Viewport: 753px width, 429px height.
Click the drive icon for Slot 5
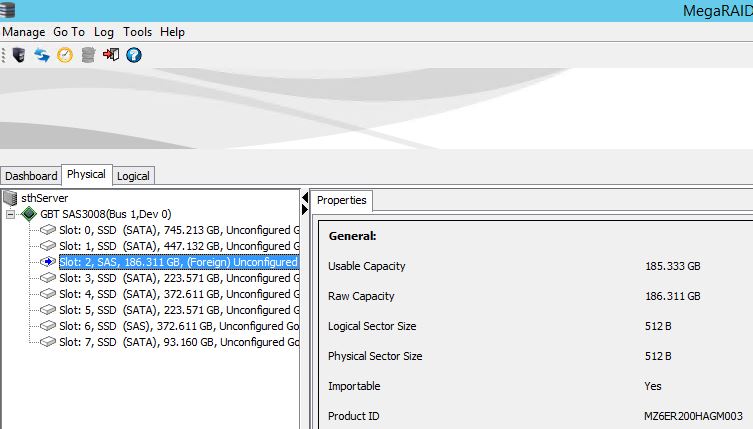[x=48, y=310]
